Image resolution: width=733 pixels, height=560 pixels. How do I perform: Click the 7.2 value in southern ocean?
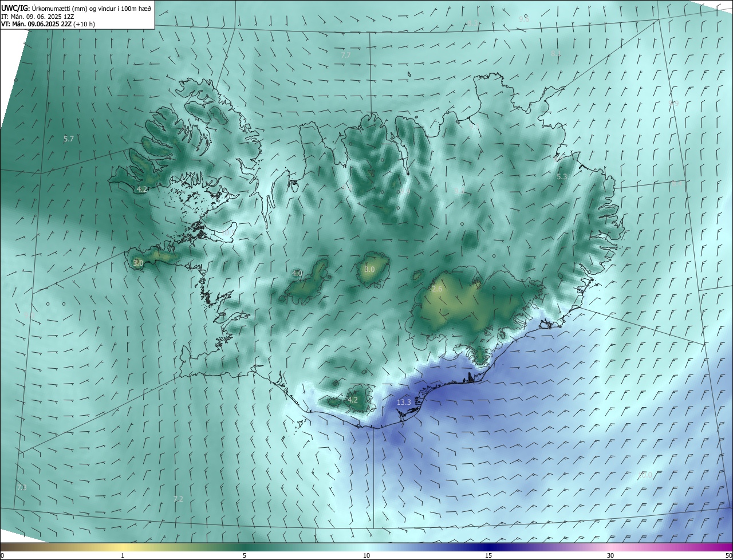[178, 499]
